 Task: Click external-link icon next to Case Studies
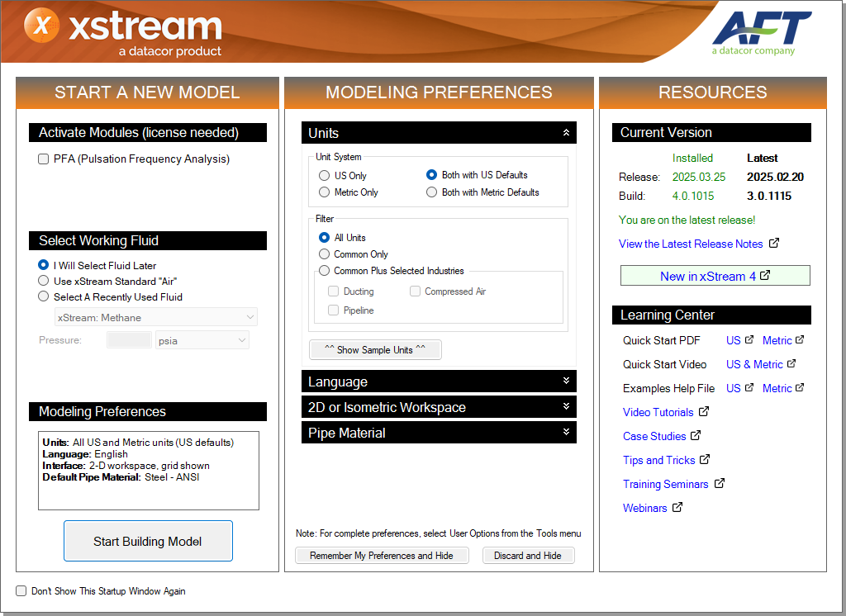696,435
